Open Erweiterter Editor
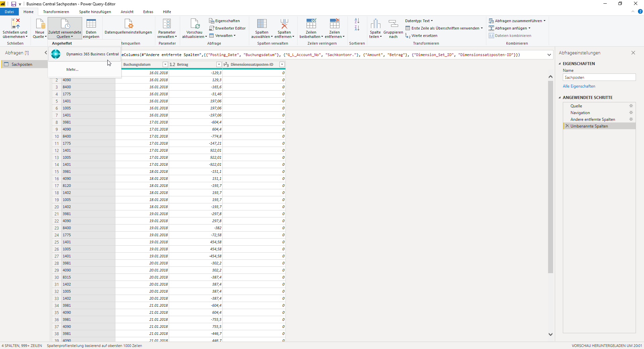The width and height of the screenshot is (644, 349). point(227,28)
